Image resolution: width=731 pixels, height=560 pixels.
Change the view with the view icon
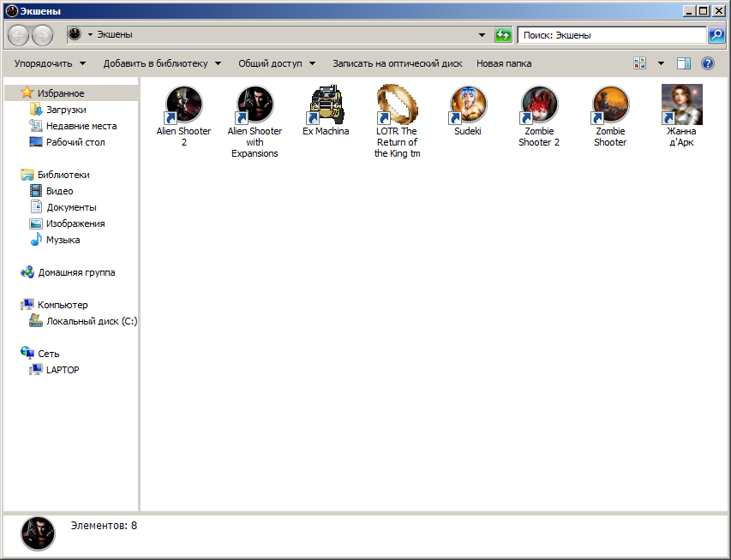pos(639,63)
